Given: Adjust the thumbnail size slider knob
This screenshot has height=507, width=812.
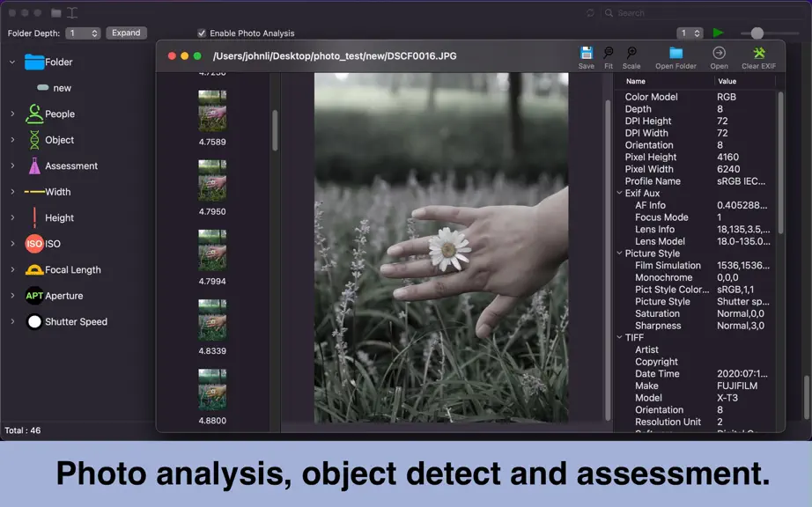Looking at the screenshot, I should 757,33.
